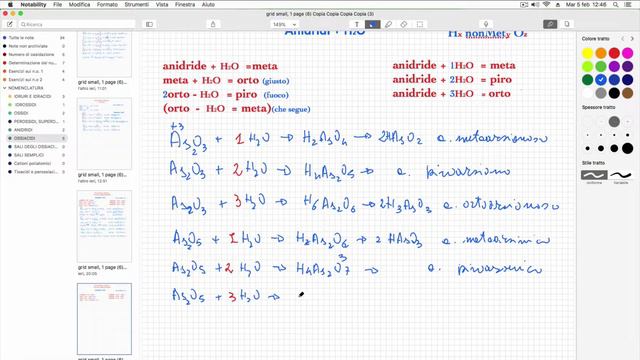Image resolution: width=640 pixels, height=360 pixels.
Task: Click the Wi-Fi status icon
Action: coord(547,4)
